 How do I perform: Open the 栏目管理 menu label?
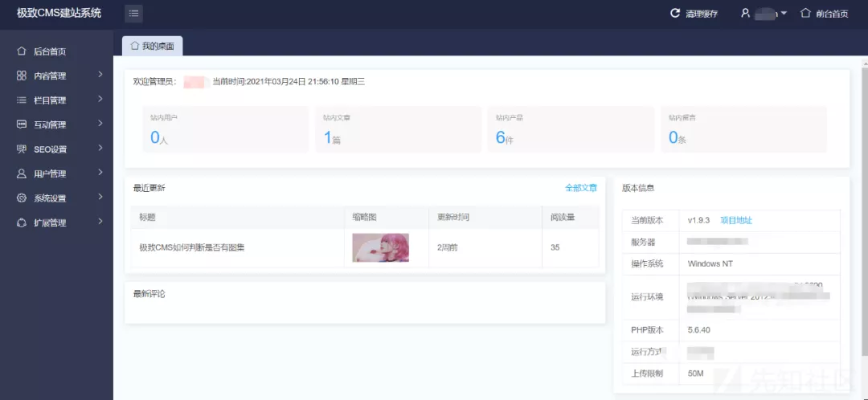pos(50,100)
